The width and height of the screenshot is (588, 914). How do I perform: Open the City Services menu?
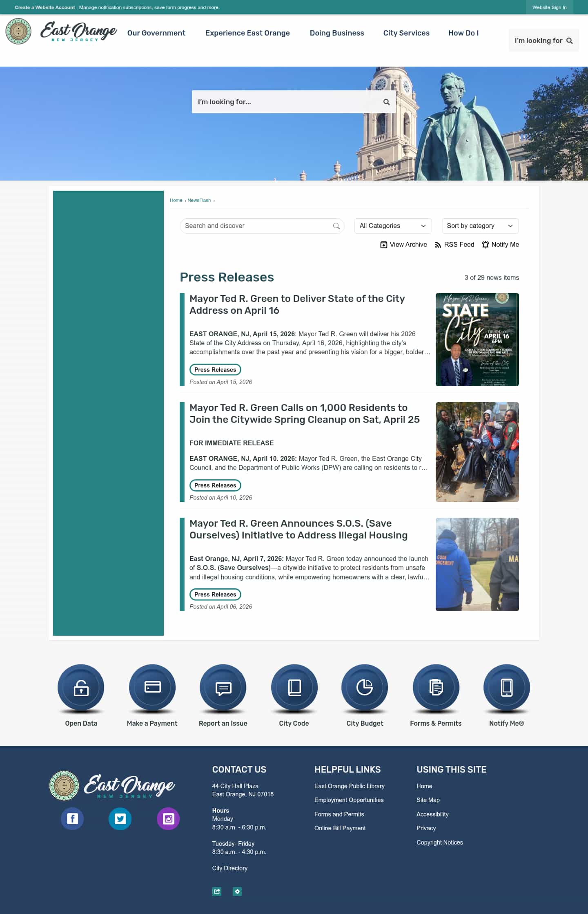click(x=406, y=33)
